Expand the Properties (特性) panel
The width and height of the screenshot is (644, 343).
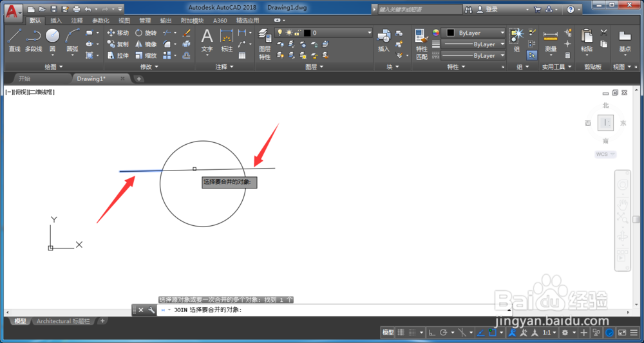(456, 66)
